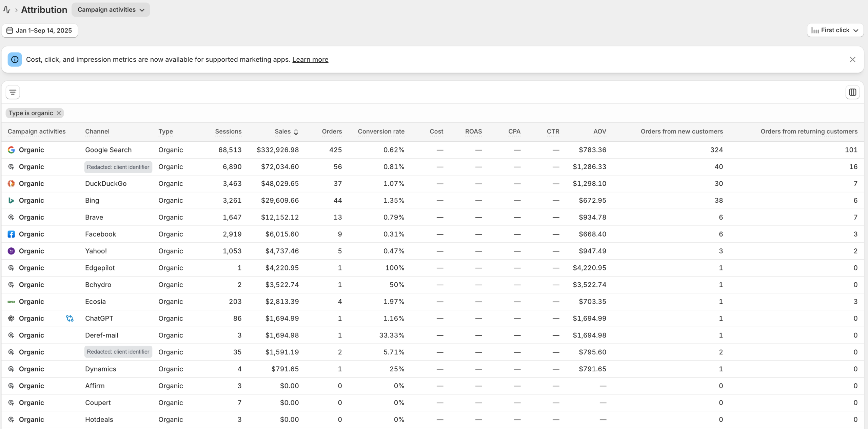This screenshot has height=429, width=868.
Task: Open the Jan 1–Sep 14, 2025 date picker
Action: pos(40,30)
